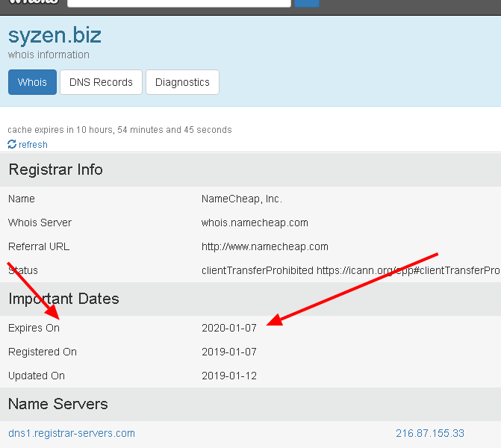Image resolution: width=501 pixels, height=448 pixels.
Task: Click the whois.namecheap.com server value
Action: [x=255, y=223]
